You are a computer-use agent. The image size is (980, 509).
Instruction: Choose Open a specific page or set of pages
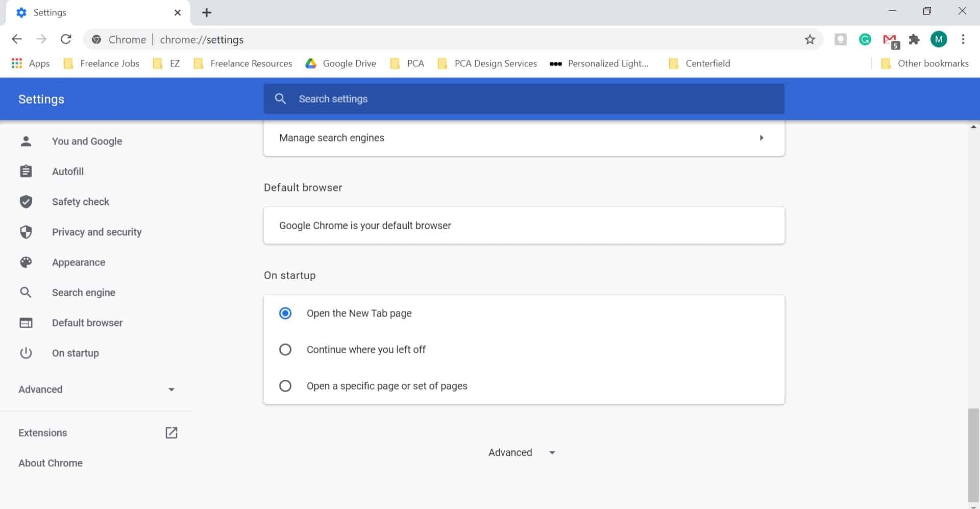(285, 386)
